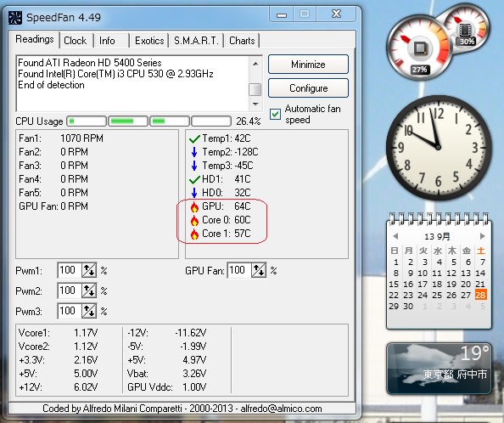Click the third CPU usage bar
This screenshot has width=504, height=423.
[170, 121]
